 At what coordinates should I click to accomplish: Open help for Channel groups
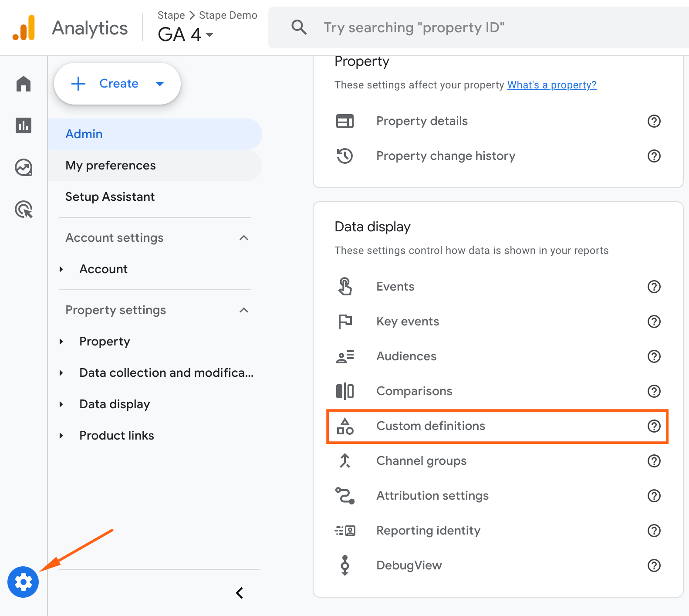pos(654,461)
